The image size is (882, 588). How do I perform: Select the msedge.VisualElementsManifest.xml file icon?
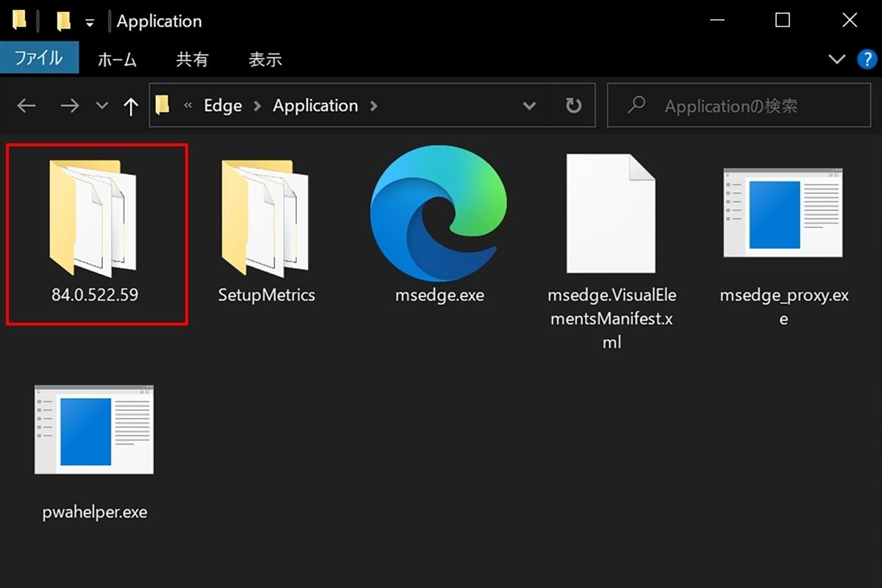(x=611, y=213)
